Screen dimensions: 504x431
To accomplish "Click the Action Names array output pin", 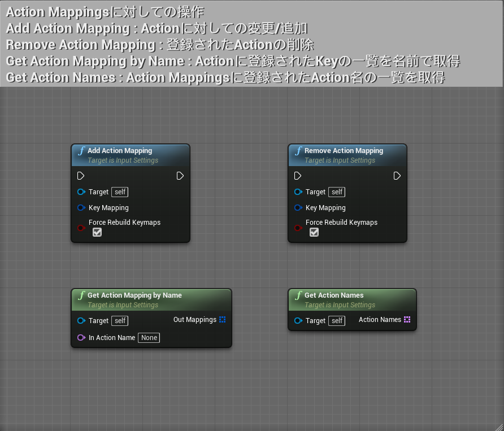I will click(x=407, y=320).
